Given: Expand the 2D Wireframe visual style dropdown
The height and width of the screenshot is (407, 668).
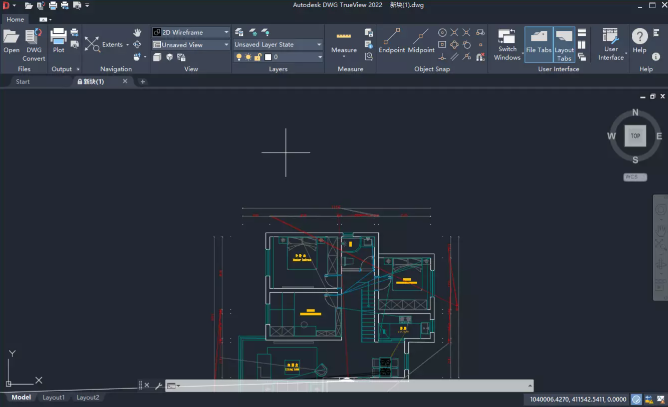Looking at the screenshot, I should pyautogui.click(x=190, y=32).
